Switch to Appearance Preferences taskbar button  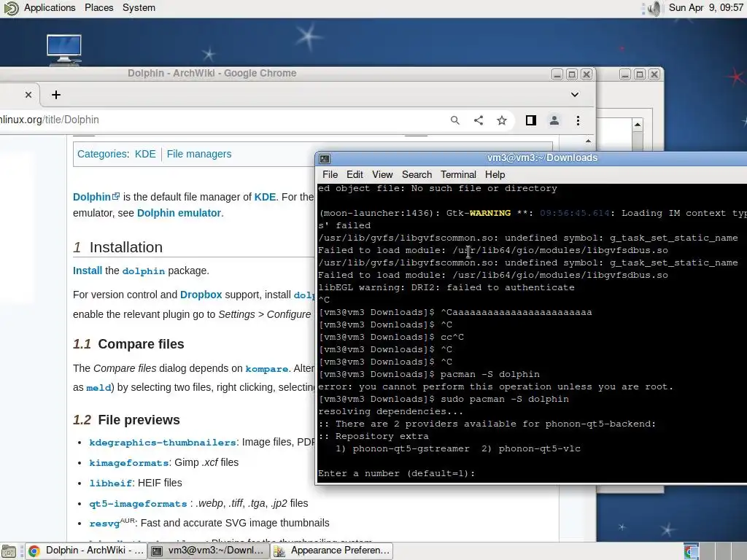point(332,551)
